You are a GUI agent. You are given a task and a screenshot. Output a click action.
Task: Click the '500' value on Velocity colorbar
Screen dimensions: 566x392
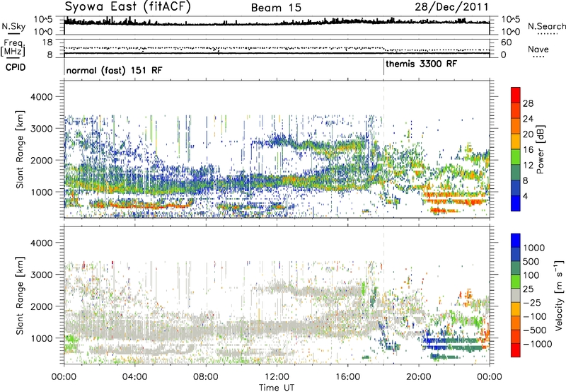point(531,261)
